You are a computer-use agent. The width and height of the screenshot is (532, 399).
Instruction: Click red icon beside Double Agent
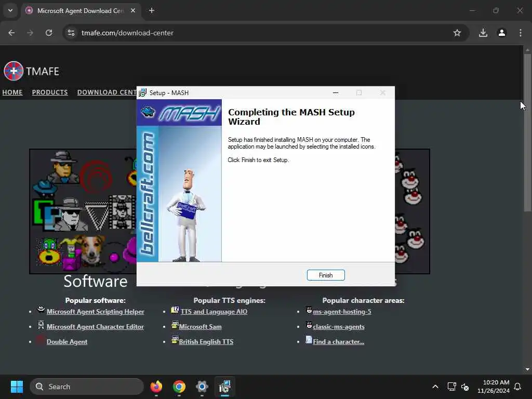(41, 340)
